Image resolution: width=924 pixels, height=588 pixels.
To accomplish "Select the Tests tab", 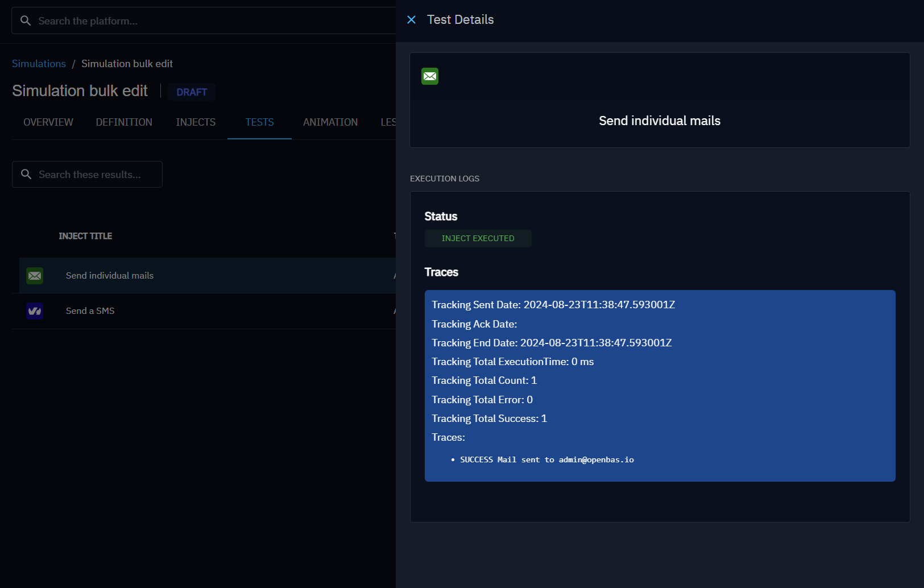I will coord(259,122).
